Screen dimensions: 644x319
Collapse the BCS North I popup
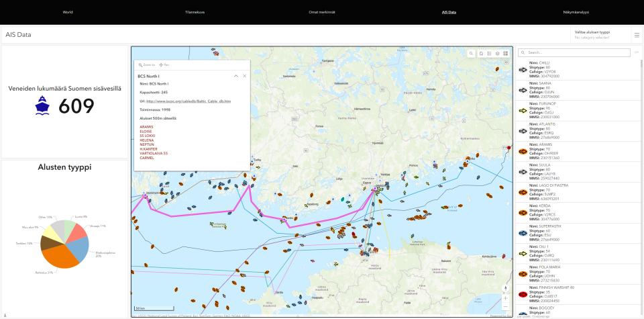235,76
